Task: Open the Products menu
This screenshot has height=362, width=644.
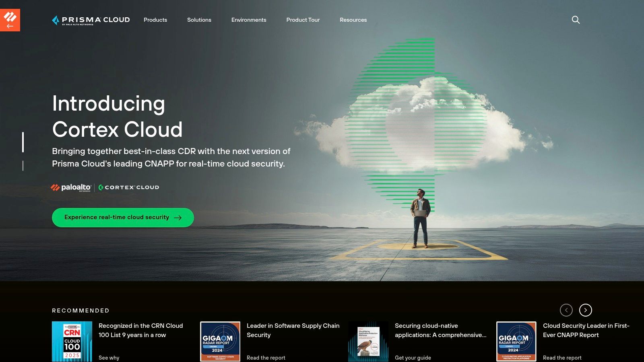Action: tap(155, 20)
